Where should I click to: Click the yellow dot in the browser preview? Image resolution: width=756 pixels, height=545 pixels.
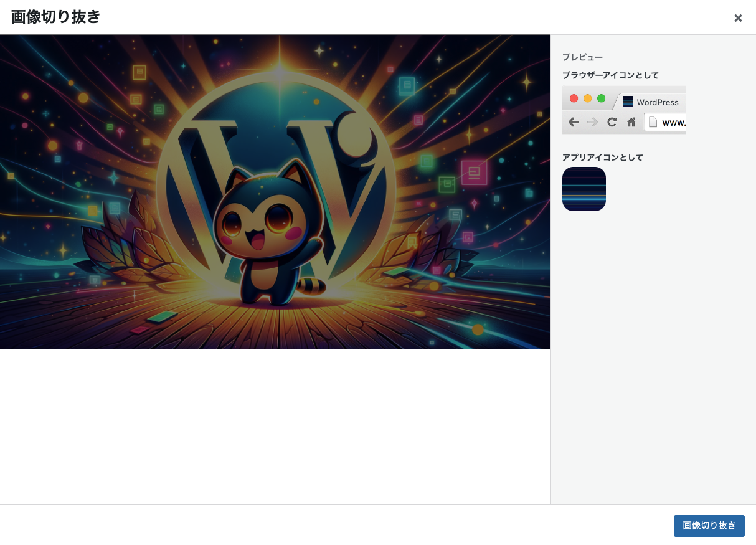click(587, 98)
